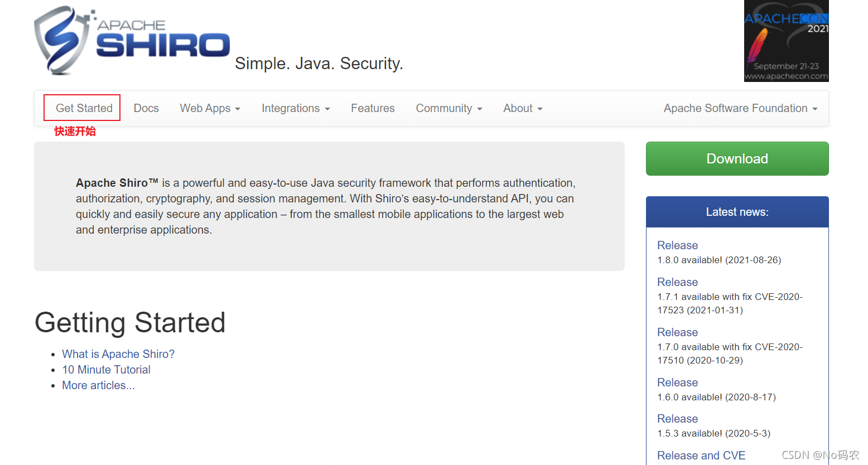Click the green Download button
Image resolution: width=868 pixels, height=465 pixels.
click(737, 158)
